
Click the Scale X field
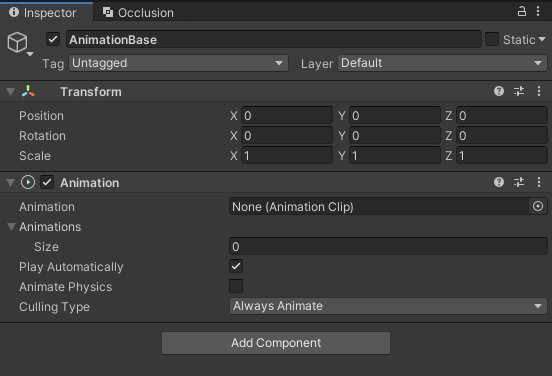(287, 156)
